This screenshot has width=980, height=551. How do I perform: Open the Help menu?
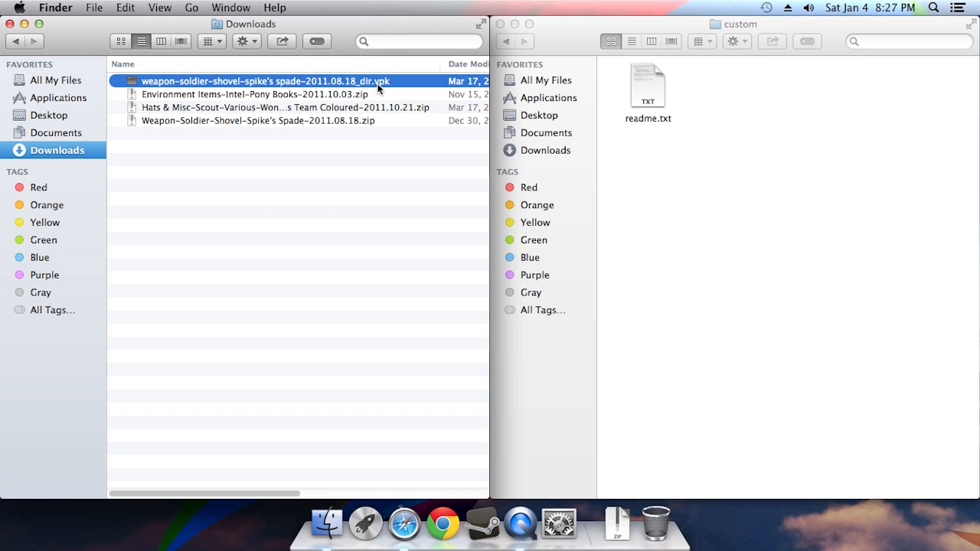(x=275, y=8)
